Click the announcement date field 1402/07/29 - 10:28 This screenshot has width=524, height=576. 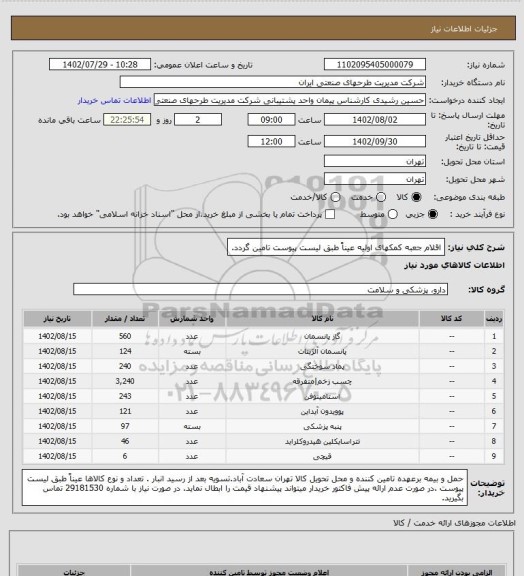point(100,65)
